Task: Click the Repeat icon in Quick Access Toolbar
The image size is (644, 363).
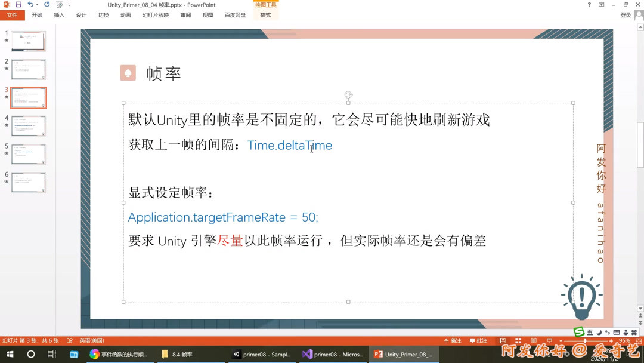Action: [x=47, y=4]
